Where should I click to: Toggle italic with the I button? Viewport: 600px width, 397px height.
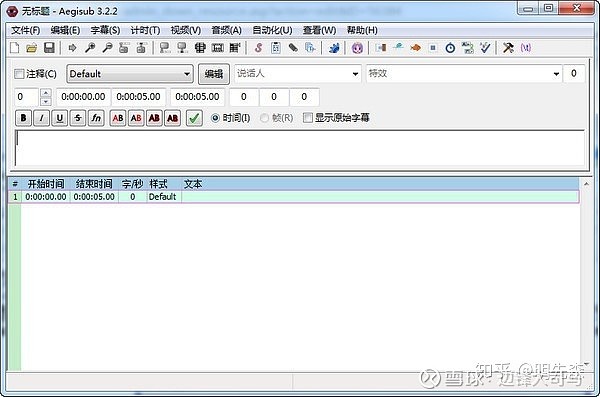click(x=41, y=118)
